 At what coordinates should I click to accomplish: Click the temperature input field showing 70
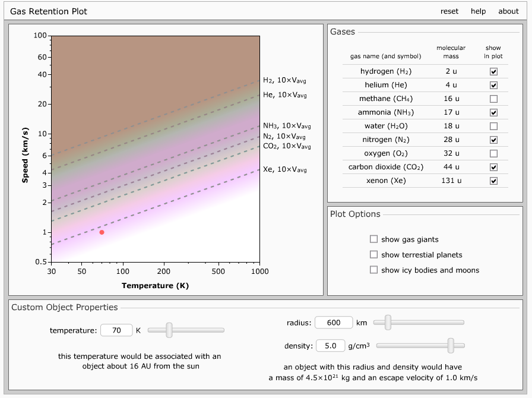coord(116,330)
